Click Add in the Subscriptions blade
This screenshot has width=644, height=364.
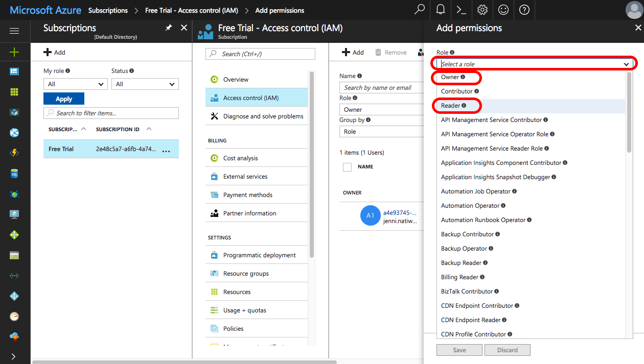pos(55,52)
